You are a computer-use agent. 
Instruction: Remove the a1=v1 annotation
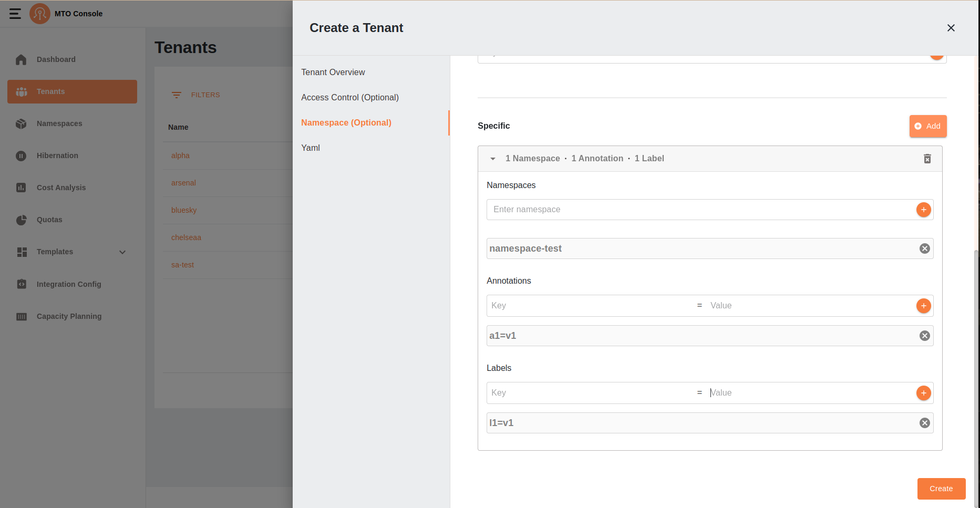click(924, 336)
